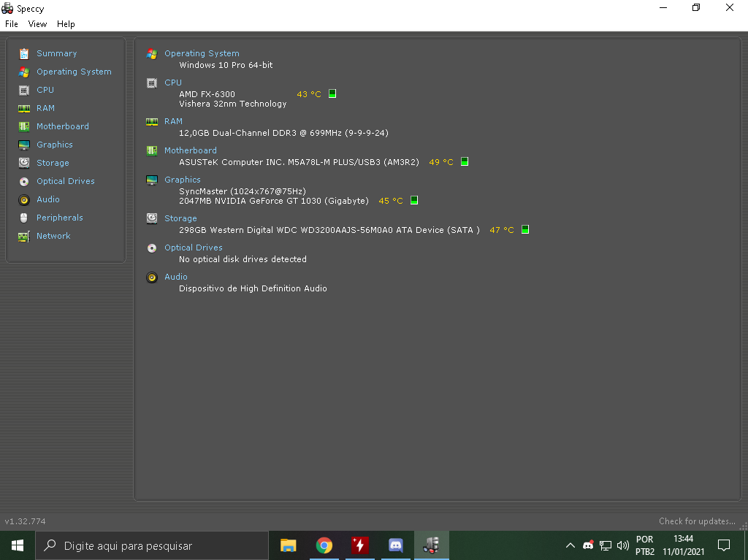Click the disc icon beside Optical Drives heading

tap(152, 248)
